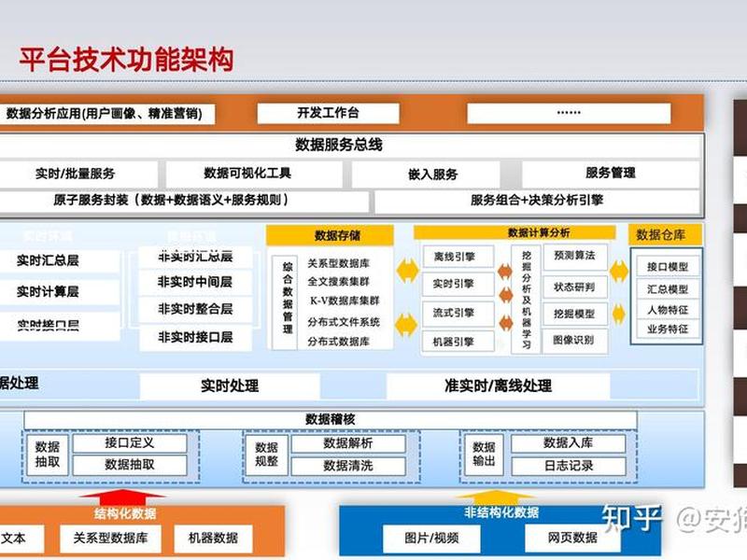Click the orange 结构化数据 heading
Screen dimensions: 747x560
(125, 513)
